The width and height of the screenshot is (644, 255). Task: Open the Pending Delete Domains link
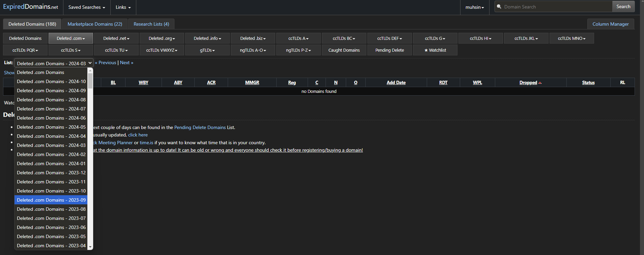tap(200, 127)
